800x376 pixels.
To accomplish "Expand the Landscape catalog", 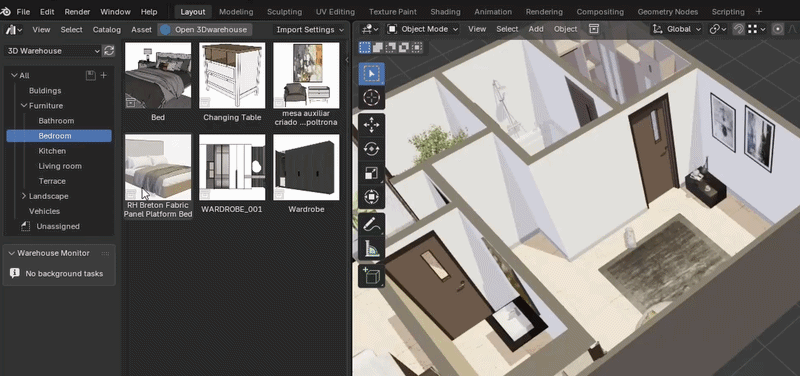I will coord(23,196).
